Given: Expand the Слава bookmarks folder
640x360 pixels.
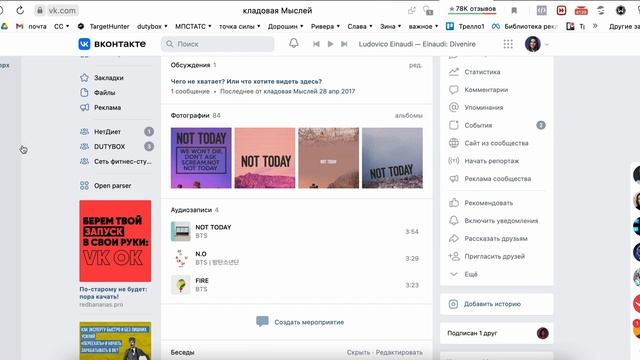Looking at the screenshot, I should pos(360,26).
